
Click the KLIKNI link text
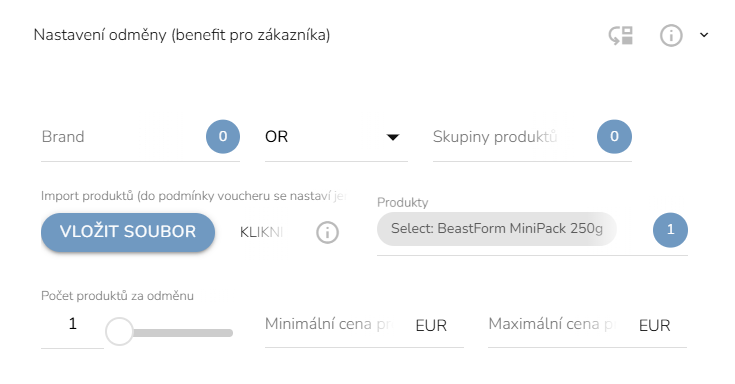pos(261,232)
